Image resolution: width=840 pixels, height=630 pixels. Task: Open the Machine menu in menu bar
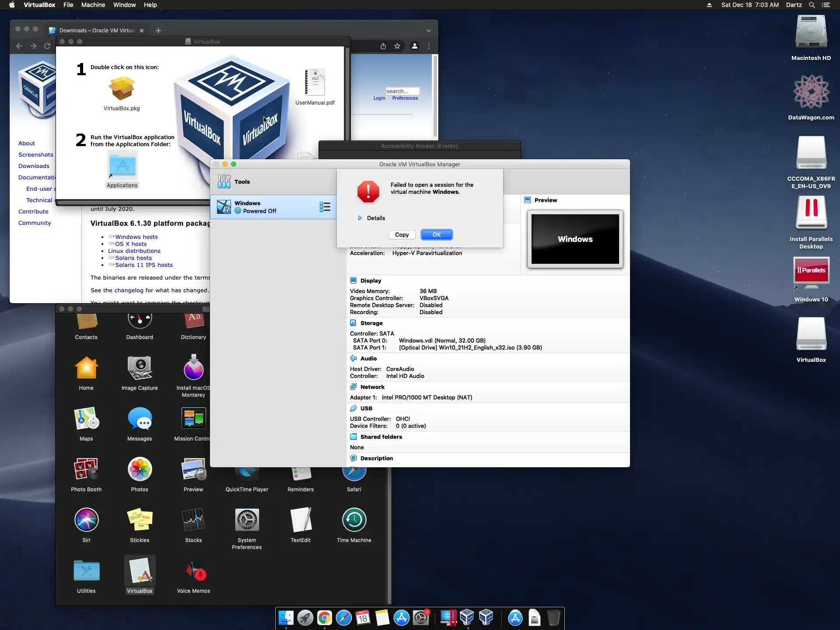click(93, 5)
